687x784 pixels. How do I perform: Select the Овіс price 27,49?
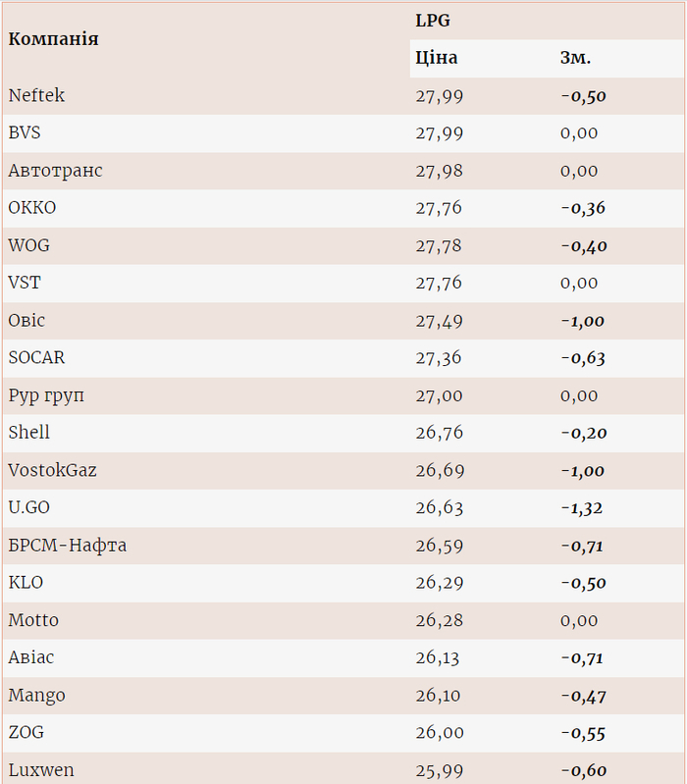click(x=439, y=321)
